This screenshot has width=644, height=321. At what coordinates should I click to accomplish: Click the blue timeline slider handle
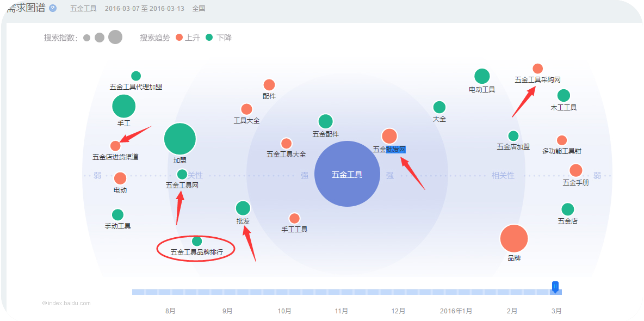click(555, 287)
